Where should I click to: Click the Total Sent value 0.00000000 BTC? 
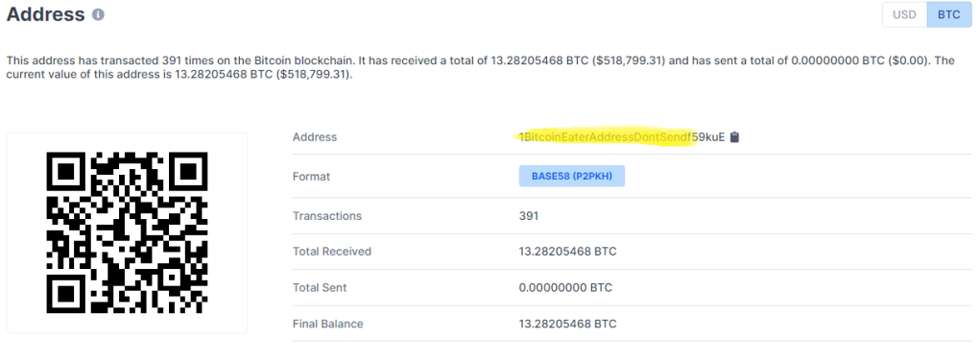point(565,288)
